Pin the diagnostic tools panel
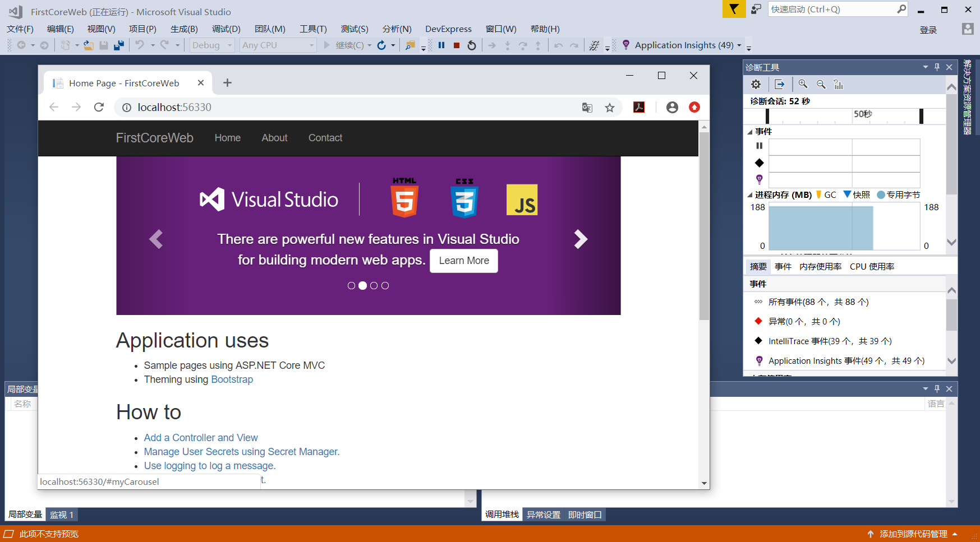This screenshot has height=542, width=980. pyautogui.click(x=937, y=67)
